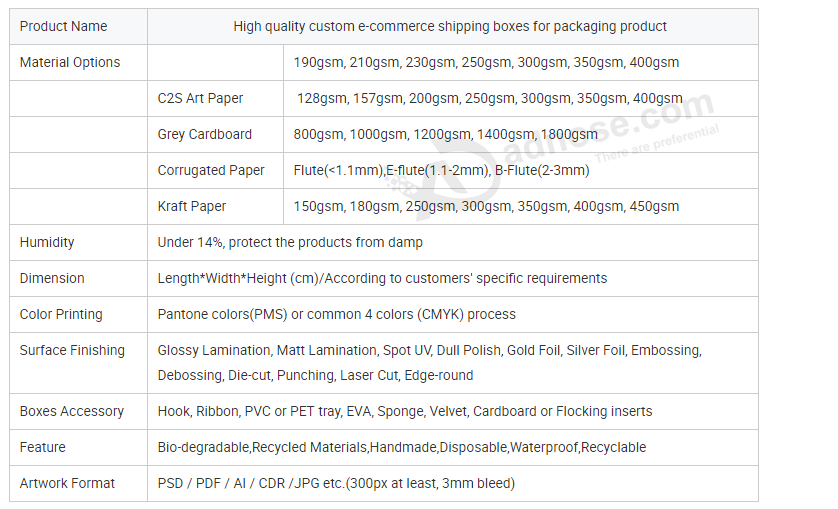
Task: Click the Grey Cardboard material cell
Action: pyautogui.click(x=215, y=134)
